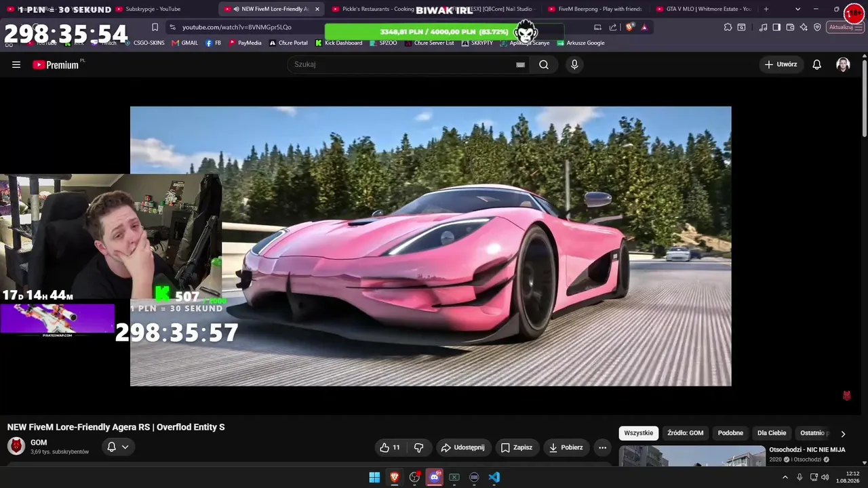Open the Cfx.re Server List bookmark
This screenshot has height=488, width=868.
point(429,43)
